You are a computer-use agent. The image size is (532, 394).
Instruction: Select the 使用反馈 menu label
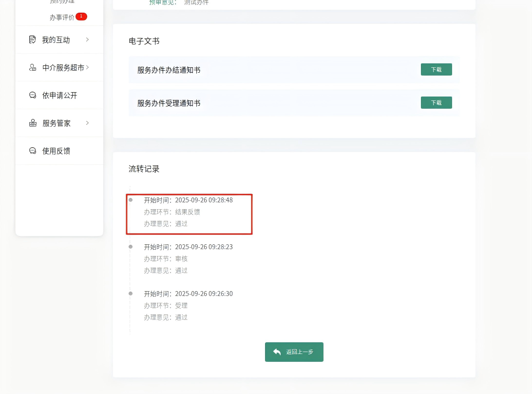pos(56,151)
